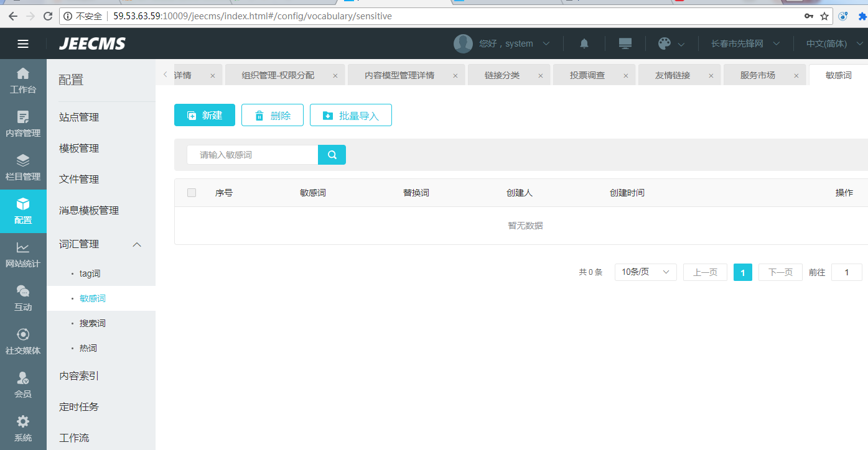
Task: Open 网站统计 sidebar icon
Action: point(23,254)
